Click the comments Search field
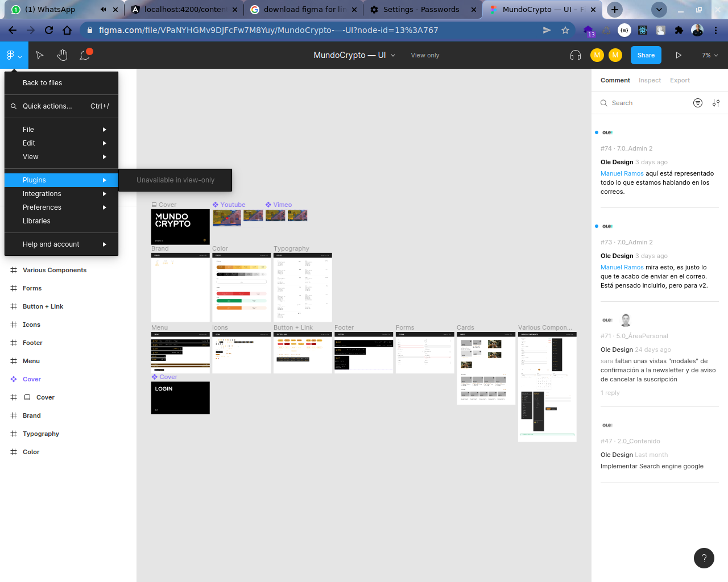728x582 pixels. click(643, 103)
